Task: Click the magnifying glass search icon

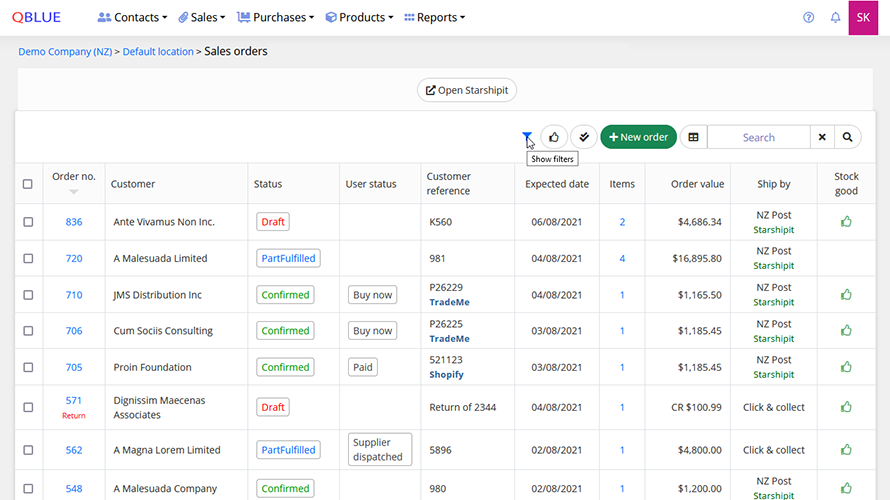Action: point(847,137)
